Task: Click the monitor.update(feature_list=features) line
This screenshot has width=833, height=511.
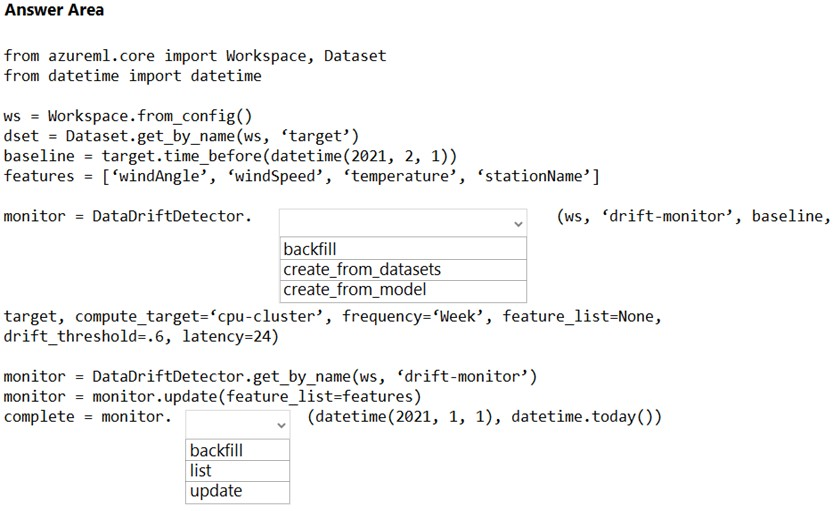Action: (x=212, y=397)
